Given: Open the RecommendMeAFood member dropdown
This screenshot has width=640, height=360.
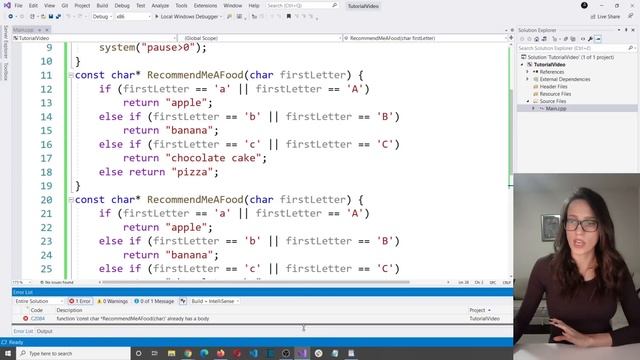Looking at the screenshot, I should 424,38.
